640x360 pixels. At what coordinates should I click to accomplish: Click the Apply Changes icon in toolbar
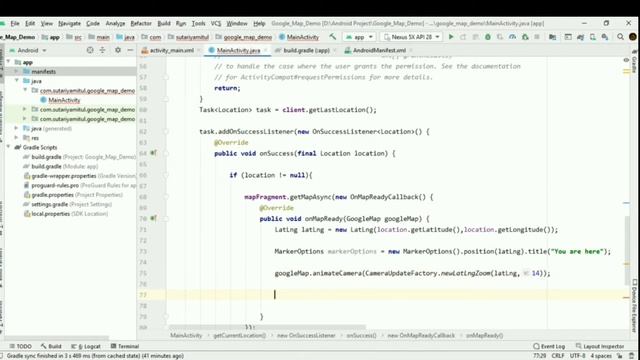(x=463, y=37)
